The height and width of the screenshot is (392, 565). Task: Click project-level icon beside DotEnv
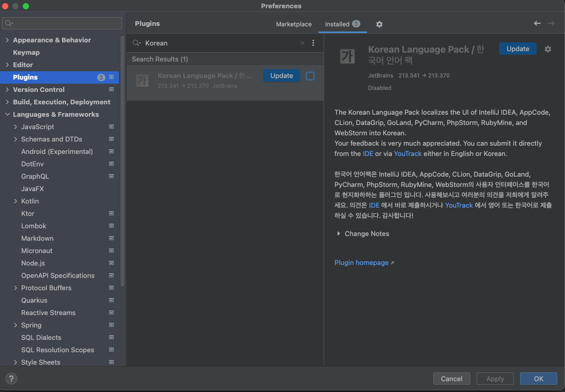tap(111, 164)
